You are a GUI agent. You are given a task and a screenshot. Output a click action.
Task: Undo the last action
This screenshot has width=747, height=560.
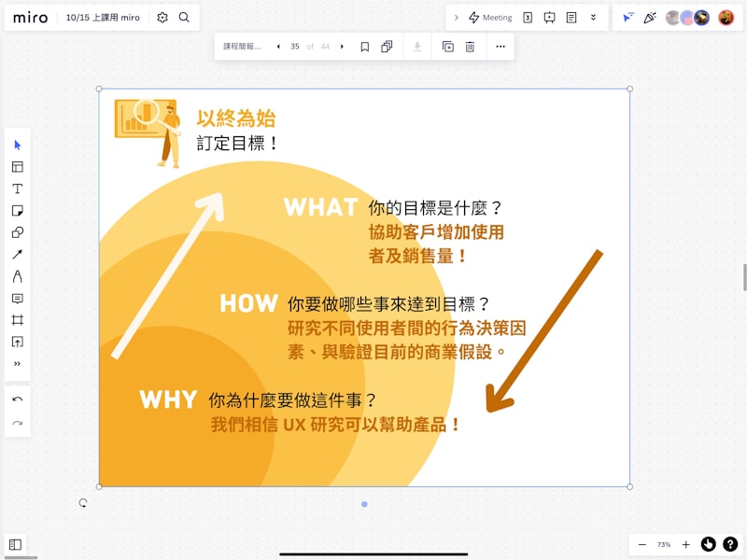17,399
